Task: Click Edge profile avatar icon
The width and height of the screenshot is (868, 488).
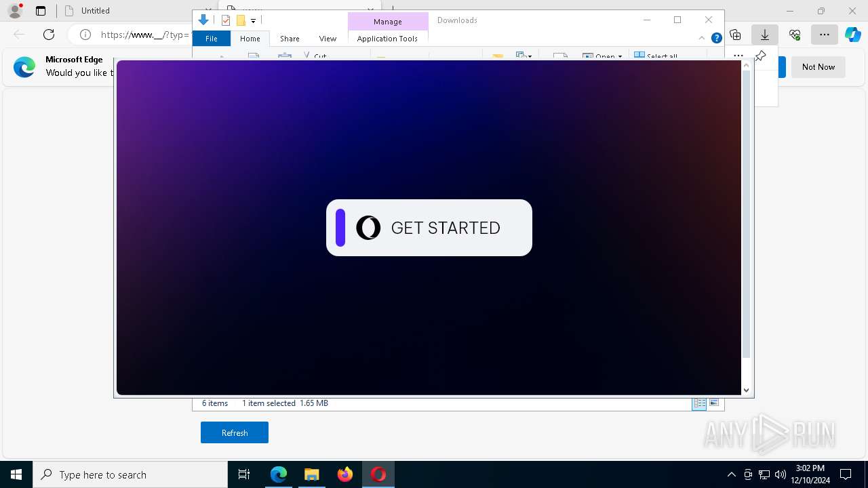Action: coord(15,11)
